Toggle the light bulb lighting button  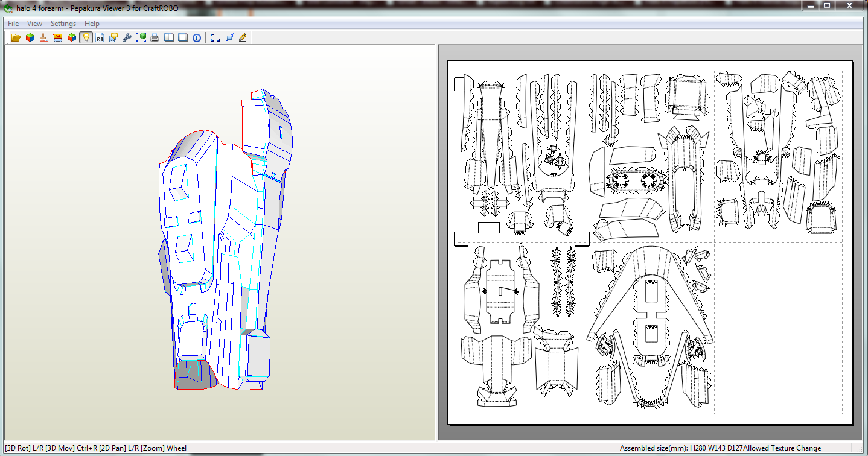pyautogui.click(x=86, y=37)
